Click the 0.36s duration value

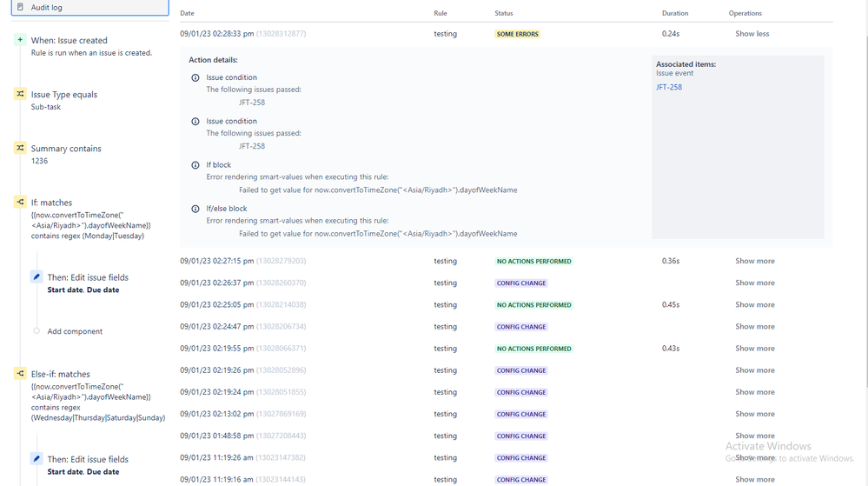671,261
